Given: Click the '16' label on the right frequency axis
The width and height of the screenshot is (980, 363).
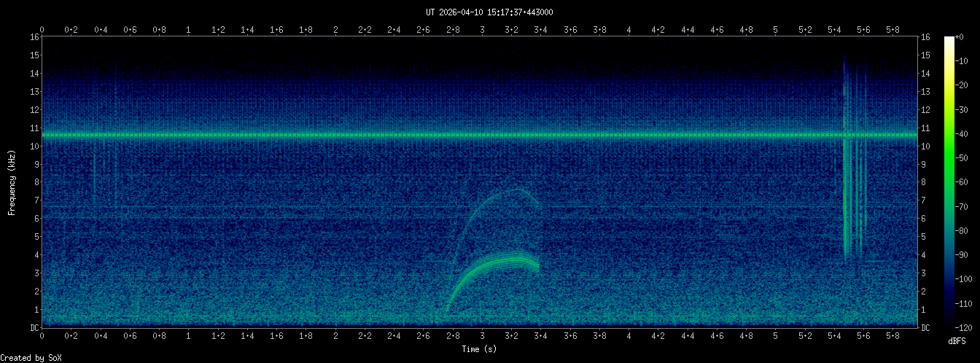Looking at the screenshot, I should [x=926, y=37].
